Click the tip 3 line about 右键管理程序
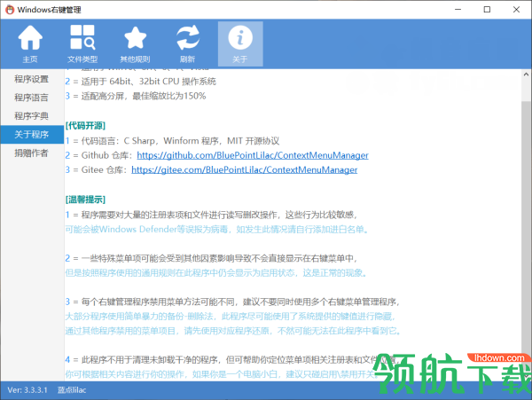This screenshot has height=400, width=532. pyautogui.click(x=232, y=302)
